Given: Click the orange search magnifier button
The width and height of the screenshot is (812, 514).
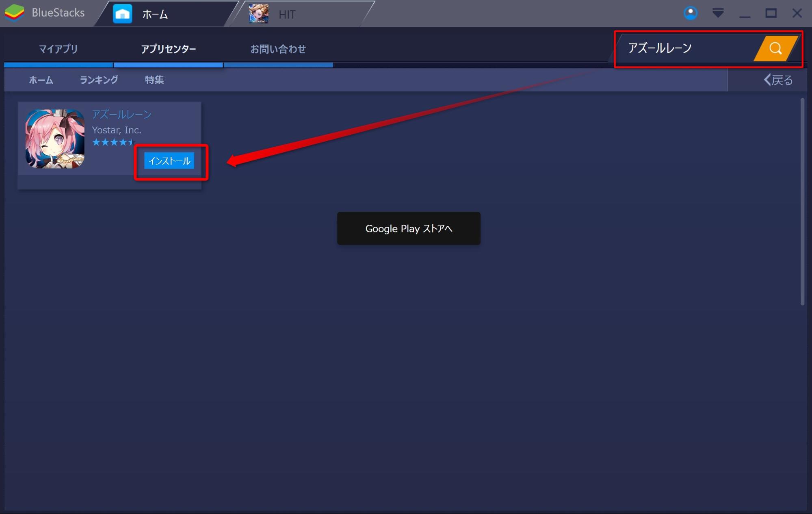Looking at the screenshot, I should tap(775, 48).
